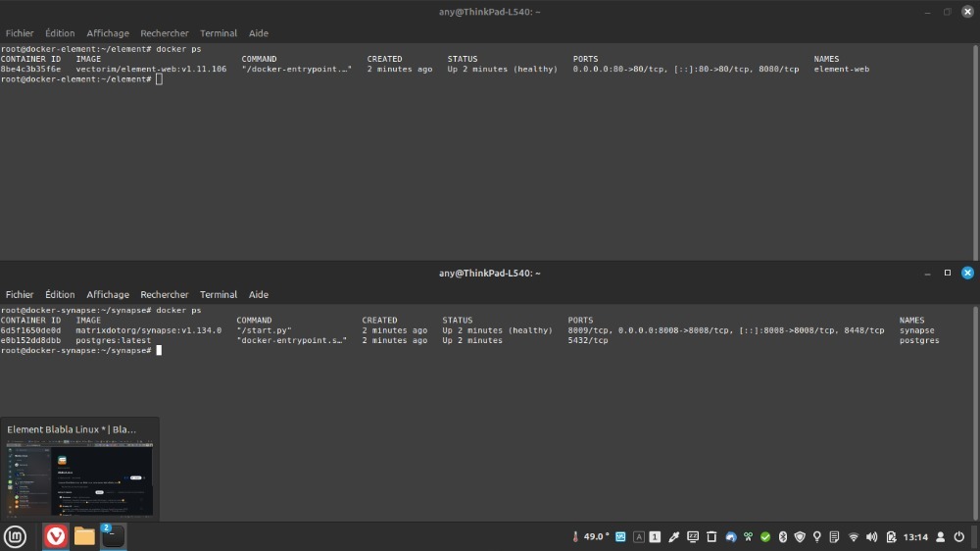The height and width of the screenshot is (551, 980).
Task: Open Aide menu in the bottom terminal
Action: (x=259, y=294)
